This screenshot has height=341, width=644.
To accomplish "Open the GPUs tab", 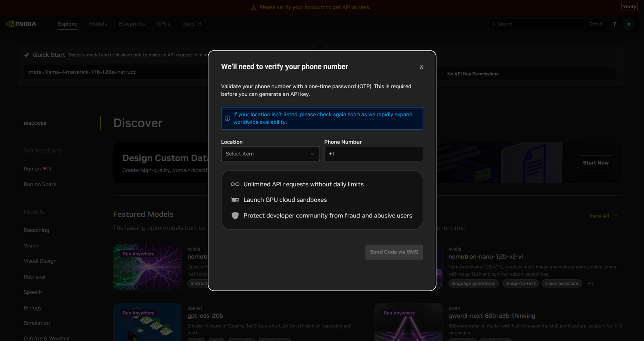I will [163, 24].
